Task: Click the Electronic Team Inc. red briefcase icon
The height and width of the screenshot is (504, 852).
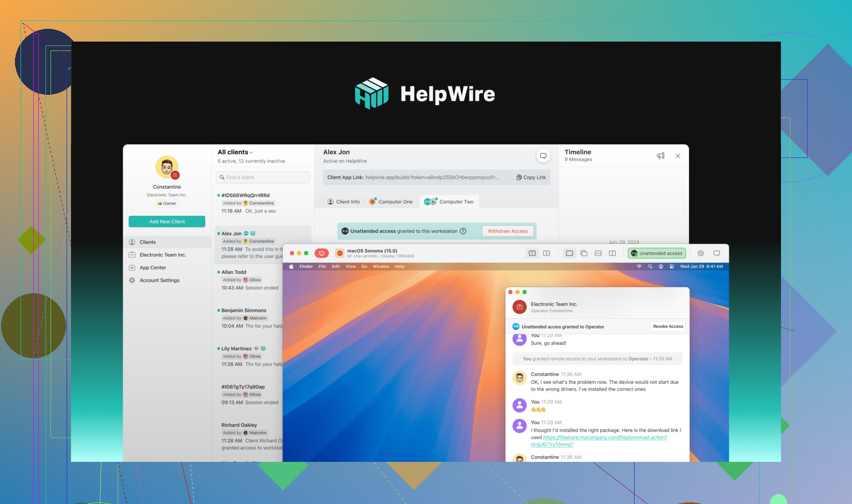Action: point(520,307)
